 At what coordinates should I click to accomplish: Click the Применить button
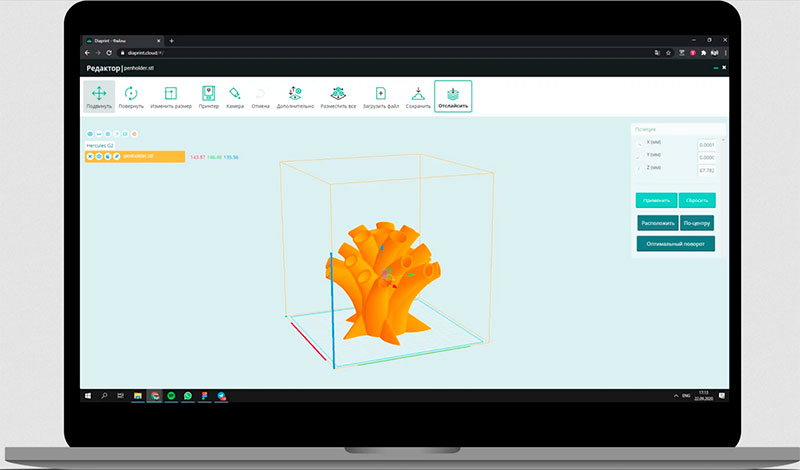pos(656,200)
